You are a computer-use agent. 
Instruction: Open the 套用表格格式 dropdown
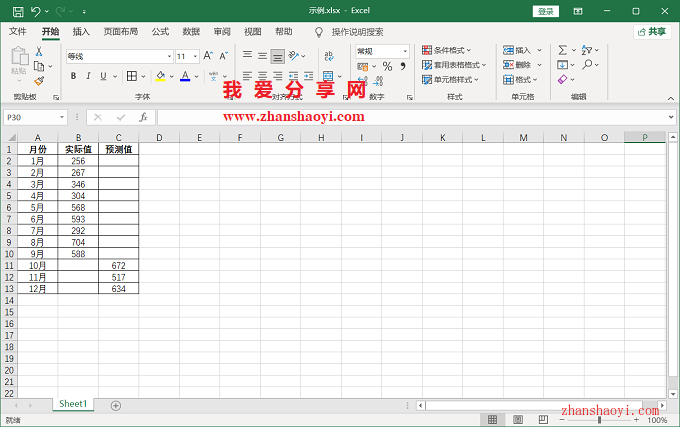454,65
